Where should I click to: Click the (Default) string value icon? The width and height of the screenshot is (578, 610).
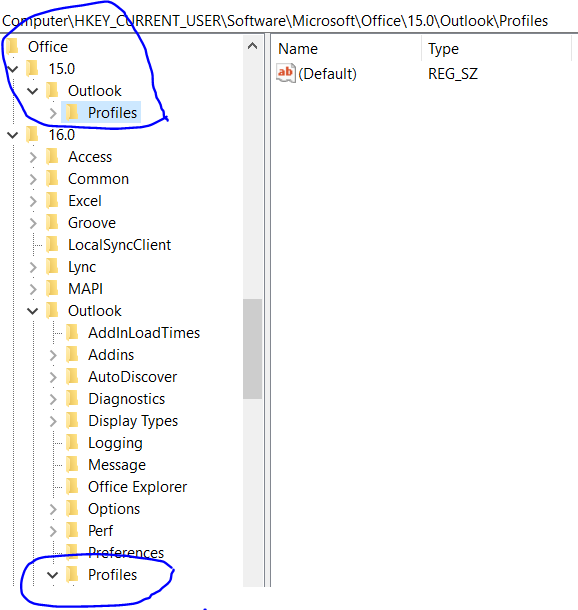tap(285, 73)
